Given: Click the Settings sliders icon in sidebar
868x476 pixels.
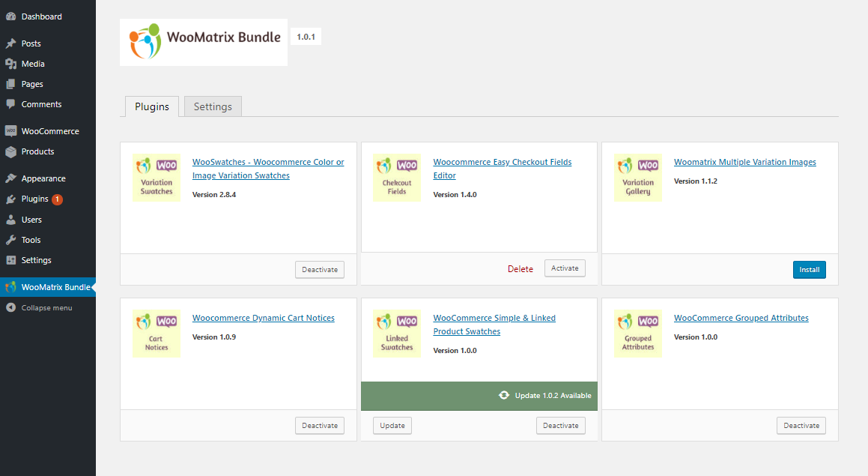Looking at the screenshot, I should [10, 260].
